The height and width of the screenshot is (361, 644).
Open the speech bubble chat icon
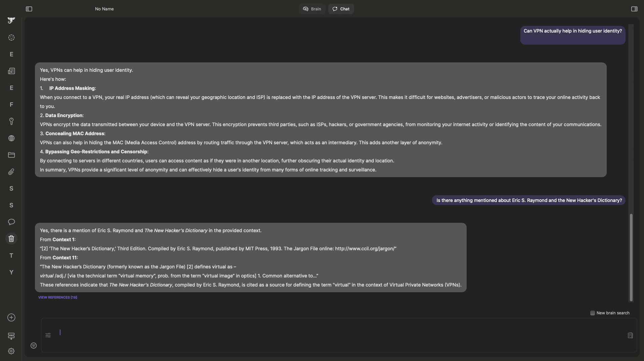coord(11,222)
